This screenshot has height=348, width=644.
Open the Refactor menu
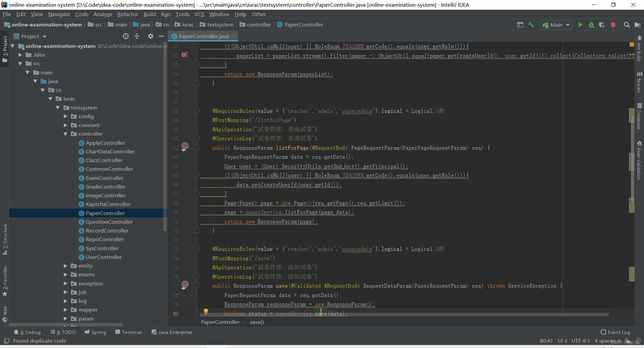coord(127,14)
